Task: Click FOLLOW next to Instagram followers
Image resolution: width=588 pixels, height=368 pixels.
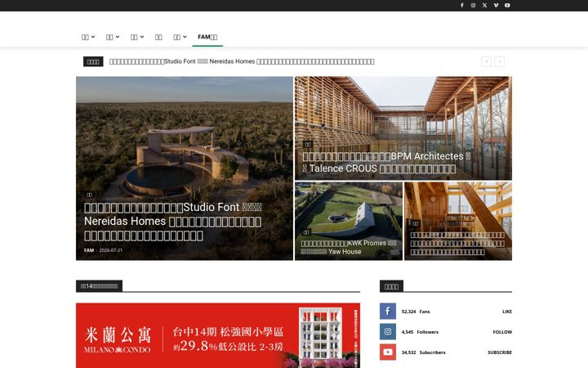Action: pyautogui.click(x=502, y=332)
